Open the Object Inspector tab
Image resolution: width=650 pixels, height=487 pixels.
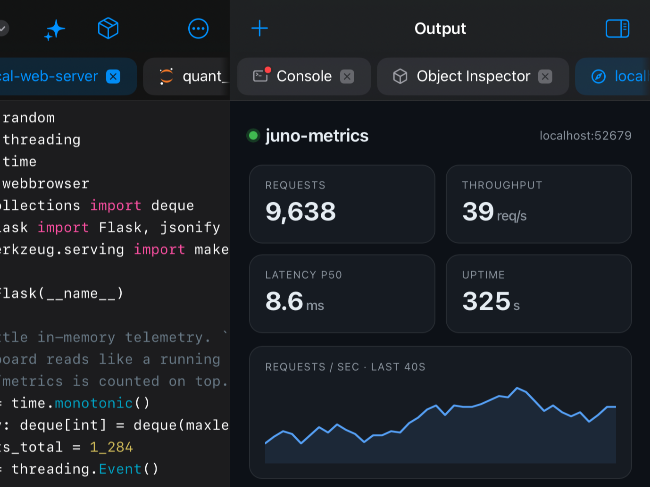click(x=473, y=76)
